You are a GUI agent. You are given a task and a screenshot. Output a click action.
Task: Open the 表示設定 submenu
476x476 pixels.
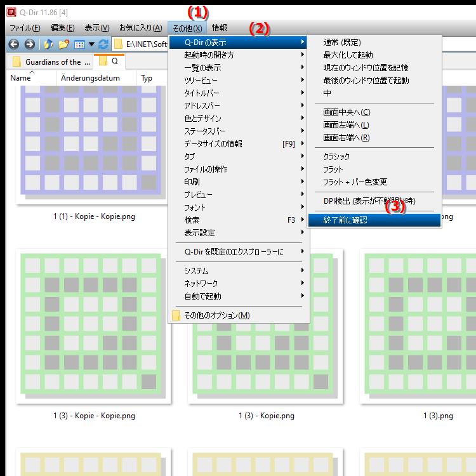point(238,233)
